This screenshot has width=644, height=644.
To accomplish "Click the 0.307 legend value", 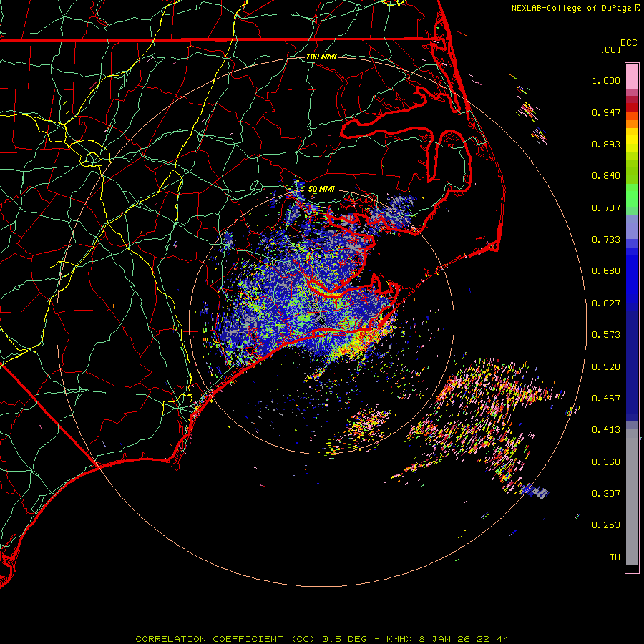I will tap(606, 494).
